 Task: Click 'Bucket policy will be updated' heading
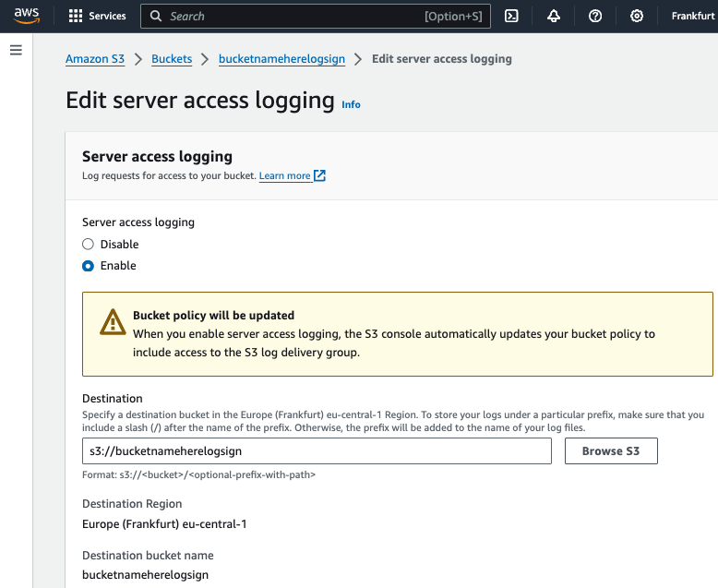point(213,316)
